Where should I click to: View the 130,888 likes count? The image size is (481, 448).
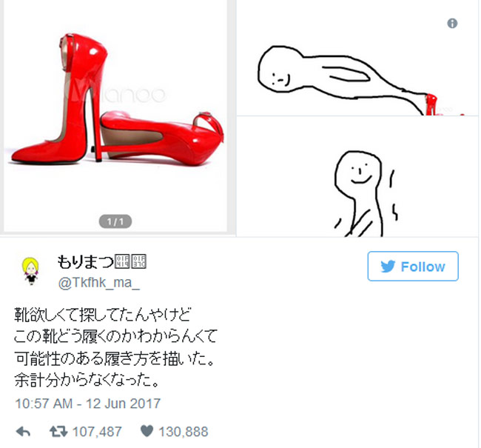[x=184, y=432]
